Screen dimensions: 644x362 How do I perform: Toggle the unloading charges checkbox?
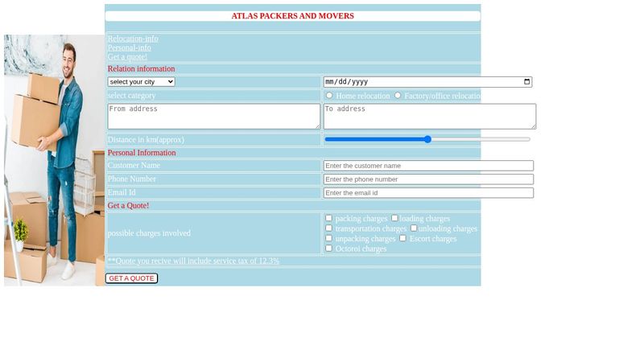pos(414,228)
